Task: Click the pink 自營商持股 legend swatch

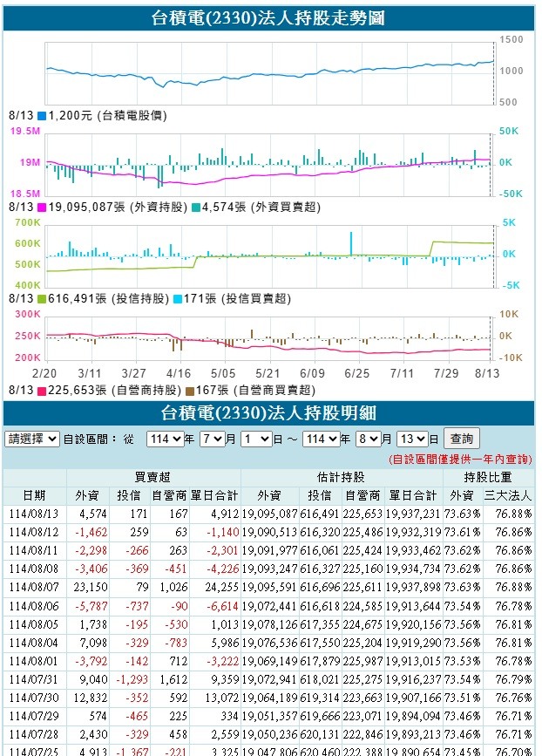Action: [42, 391]
